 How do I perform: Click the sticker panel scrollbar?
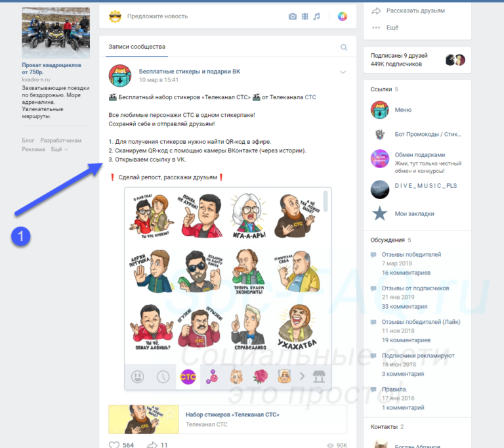point(325,202)
